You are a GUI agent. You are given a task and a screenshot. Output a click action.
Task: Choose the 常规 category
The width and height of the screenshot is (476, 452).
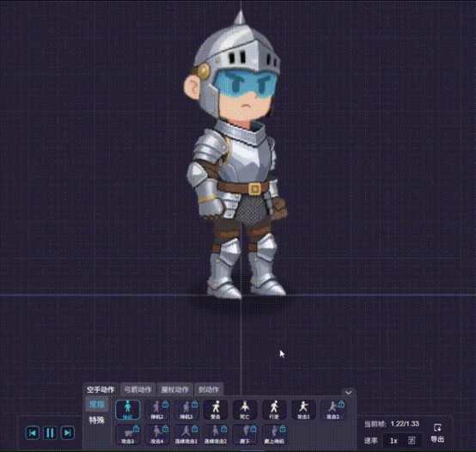[97, 404]
